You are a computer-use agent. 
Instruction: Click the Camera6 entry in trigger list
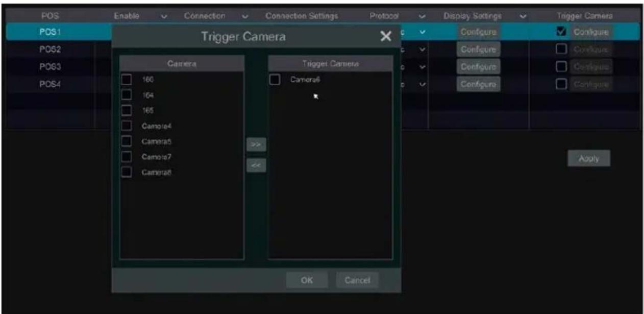(x=305, y=80)
